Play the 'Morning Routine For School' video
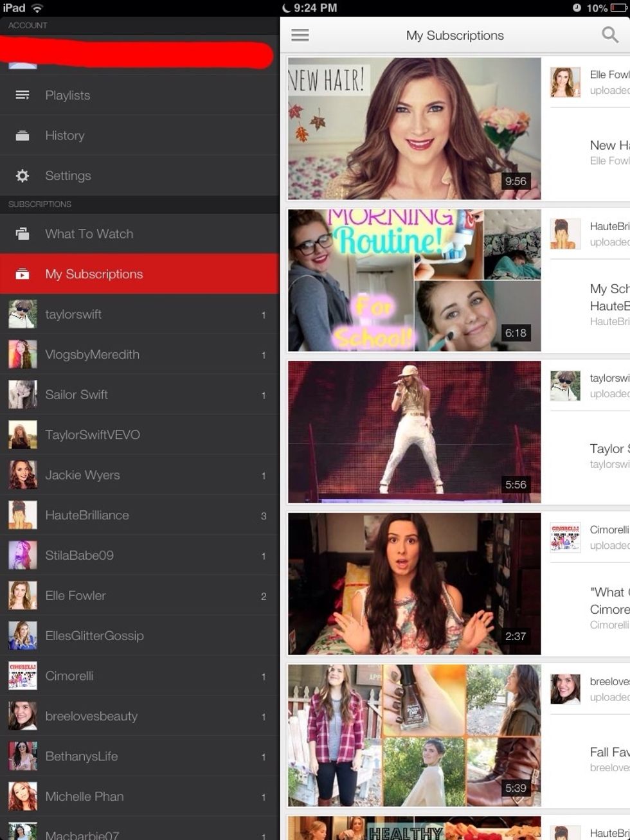Viewport: 630px width, 840px height. click(x=414, y=279)
